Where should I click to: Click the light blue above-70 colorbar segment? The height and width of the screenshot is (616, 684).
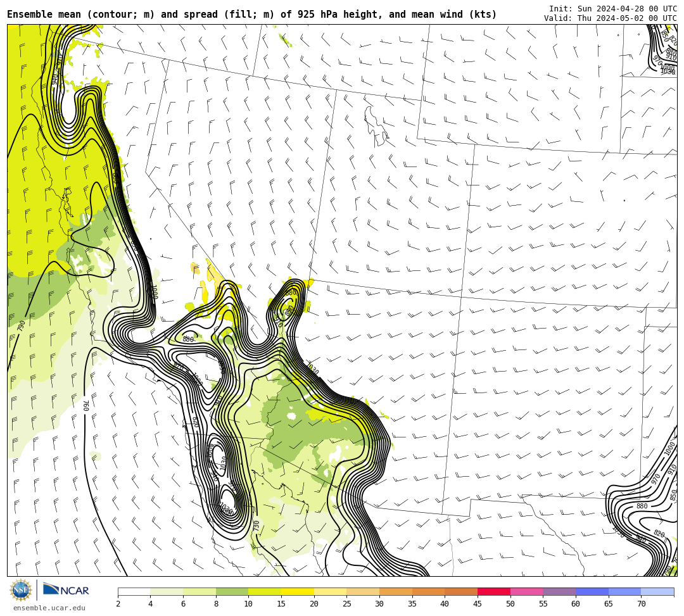(657, 591)
